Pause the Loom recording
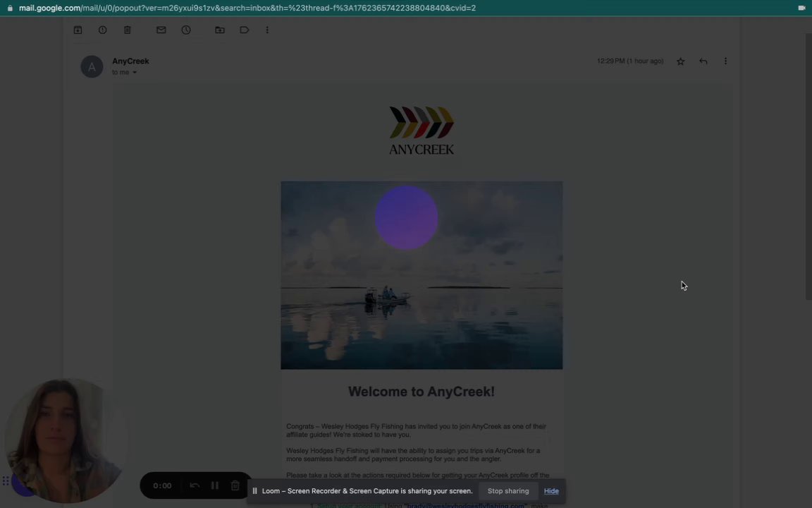This screenshot has width=812, height=508. (214, 485)
